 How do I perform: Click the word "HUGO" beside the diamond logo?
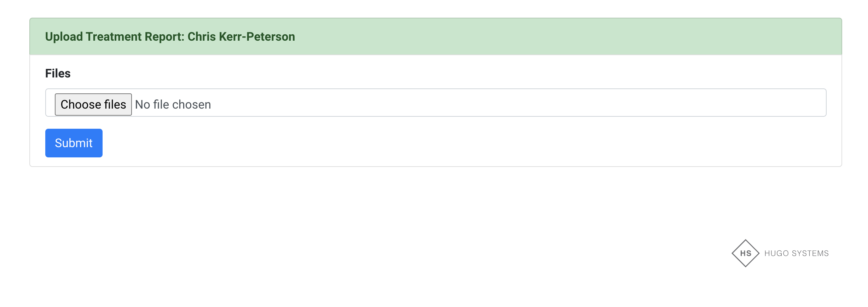(x=776, y=254)
